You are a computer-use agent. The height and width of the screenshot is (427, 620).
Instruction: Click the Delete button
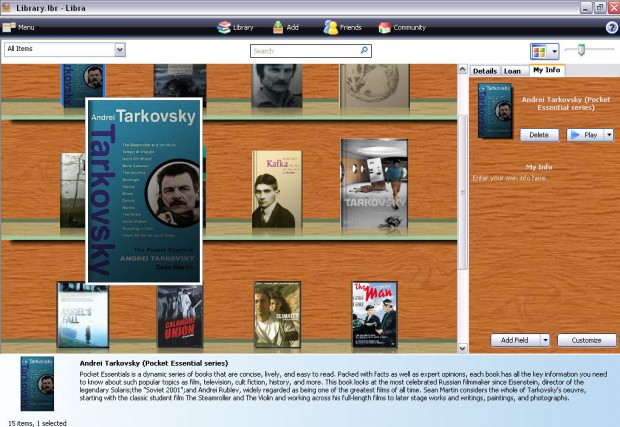(x=539, y=135)
